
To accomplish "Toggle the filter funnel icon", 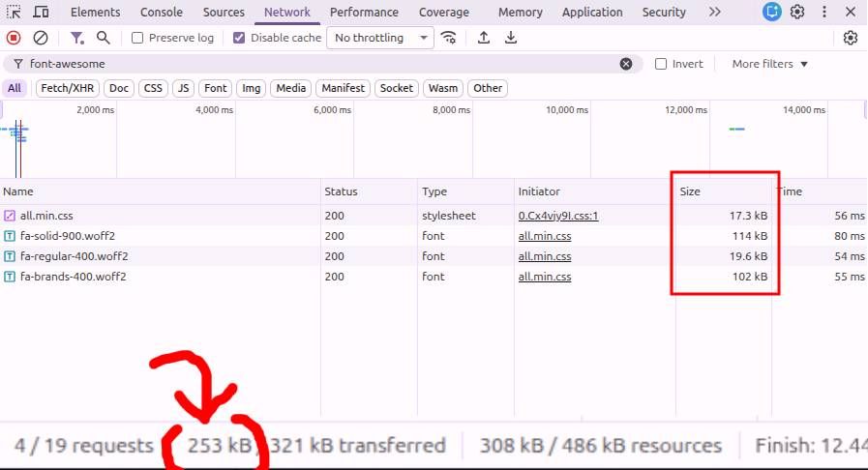I will pos(77,38).
